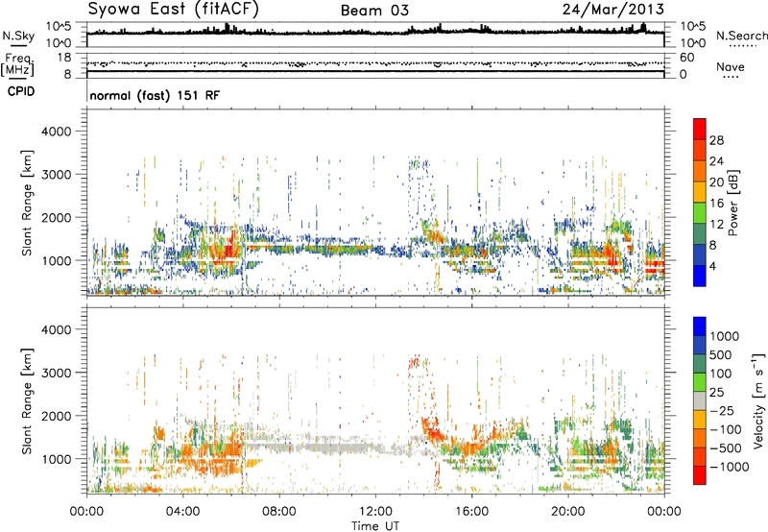Click the '12:00' time axis label

[375, 512]
